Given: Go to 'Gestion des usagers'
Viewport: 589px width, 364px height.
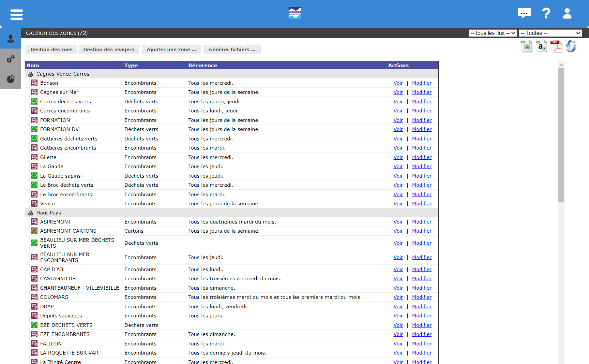Looking at the screenshot, I should point(109,50).
